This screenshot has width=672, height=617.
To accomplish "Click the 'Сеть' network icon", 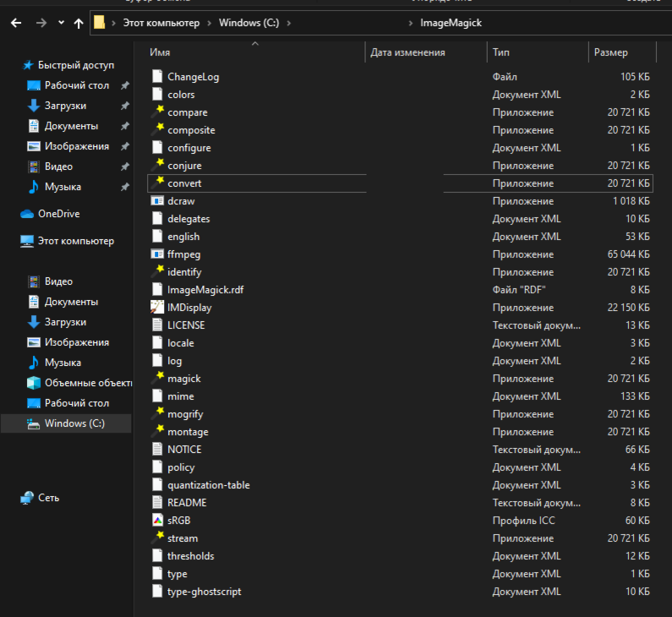I will [26, 498].
